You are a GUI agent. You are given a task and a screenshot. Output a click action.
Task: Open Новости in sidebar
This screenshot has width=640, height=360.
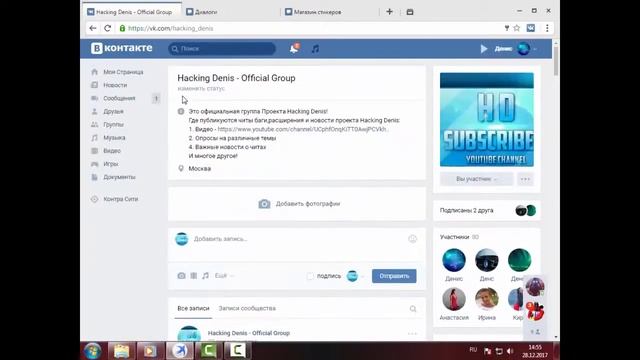(x=115, y=85)
